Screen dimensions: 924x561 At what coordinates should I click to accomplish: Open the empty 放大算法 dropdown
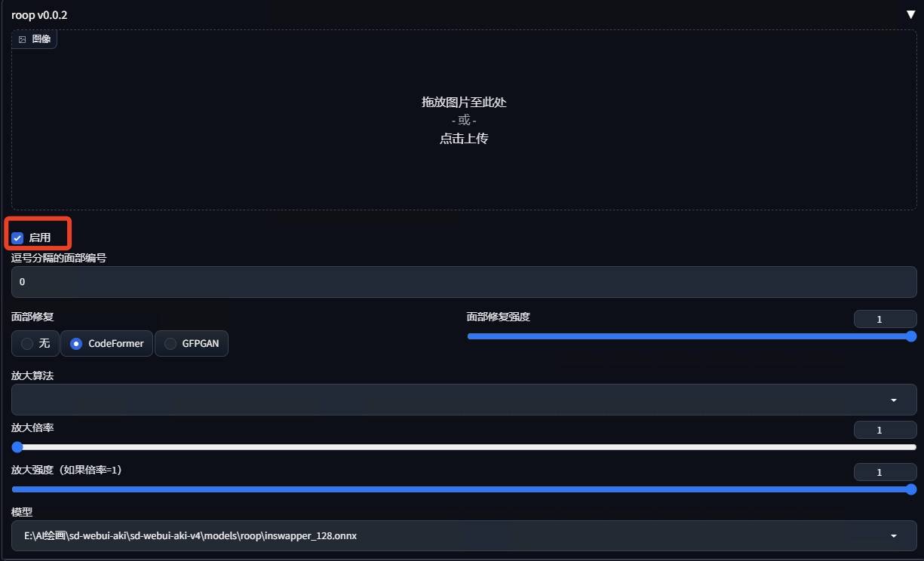point(453,400)
